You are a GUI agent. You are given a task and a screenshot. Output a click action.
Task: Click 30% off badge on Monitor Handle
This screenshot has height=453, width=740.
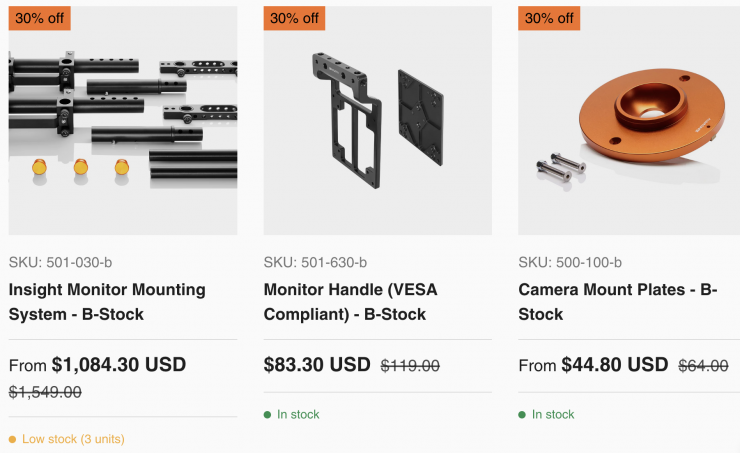click(295, 18)
